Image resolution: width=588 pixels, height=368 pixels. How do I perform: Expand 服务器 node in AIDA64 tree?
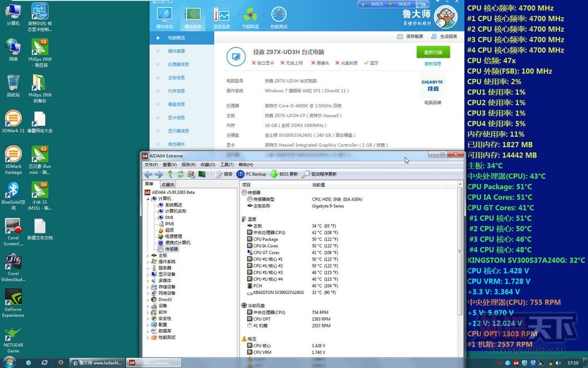[148, 268]
